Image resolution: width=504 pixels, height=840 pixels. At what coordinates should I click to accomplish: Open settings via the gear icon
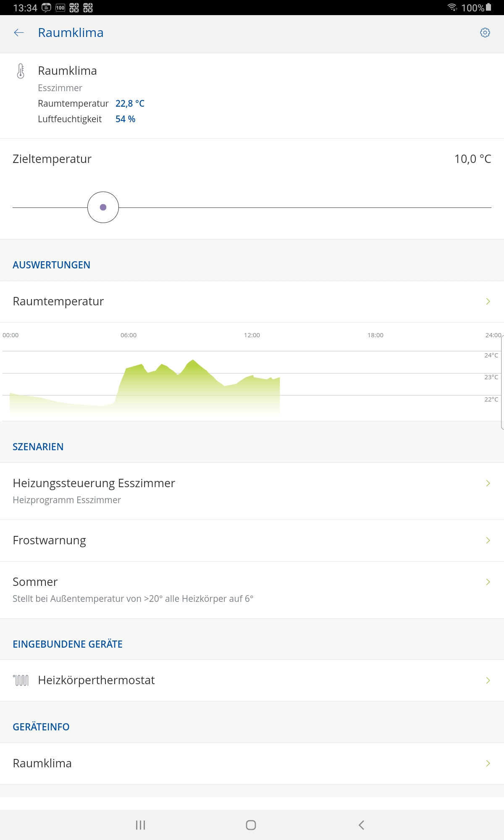(x=485, y=33)
